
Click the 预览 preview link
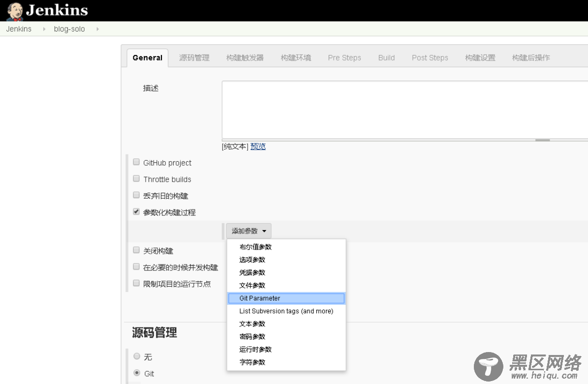(x=258, y=147)
